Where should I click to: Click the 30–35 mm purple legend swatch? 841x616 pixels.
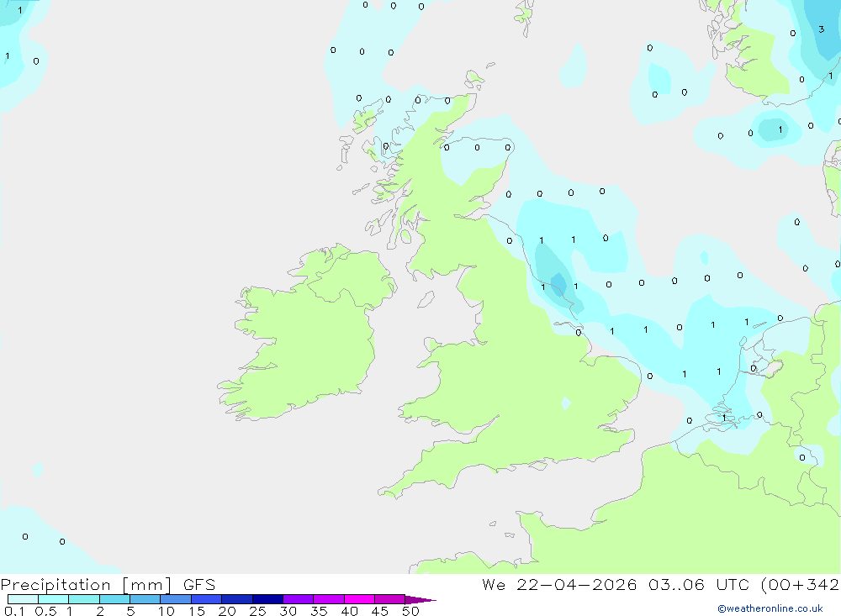click(298, 599)
